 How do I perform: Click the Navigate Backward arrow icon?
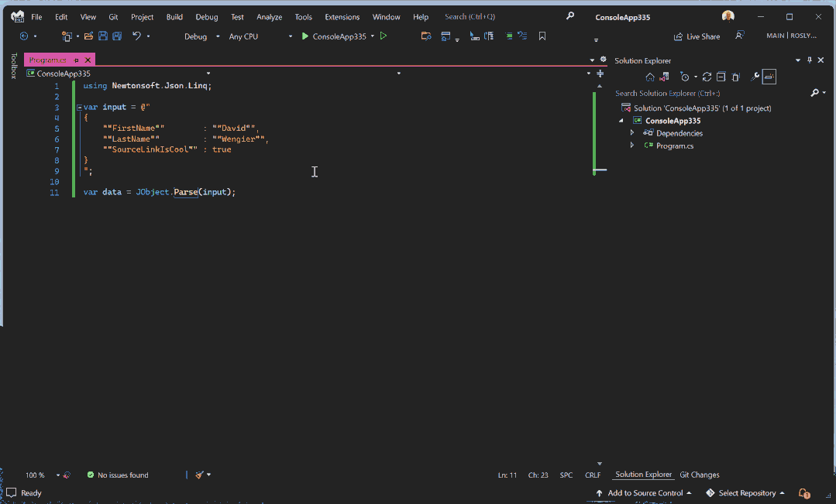(x=24, y=36)
